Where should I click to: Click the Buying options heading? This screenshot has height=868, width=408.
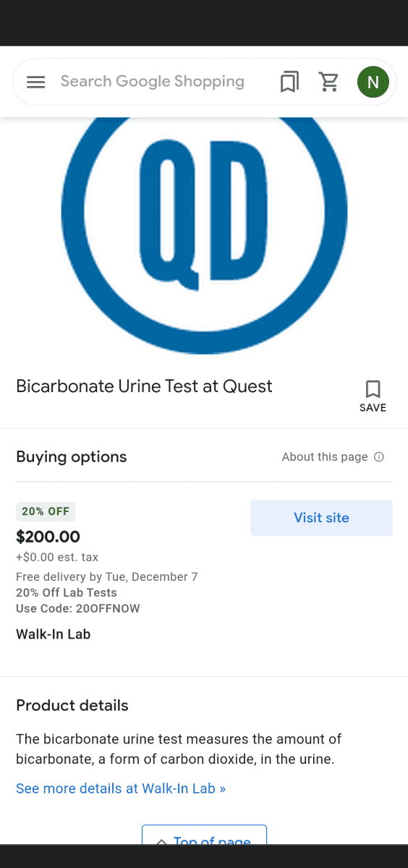click(71, 456)
